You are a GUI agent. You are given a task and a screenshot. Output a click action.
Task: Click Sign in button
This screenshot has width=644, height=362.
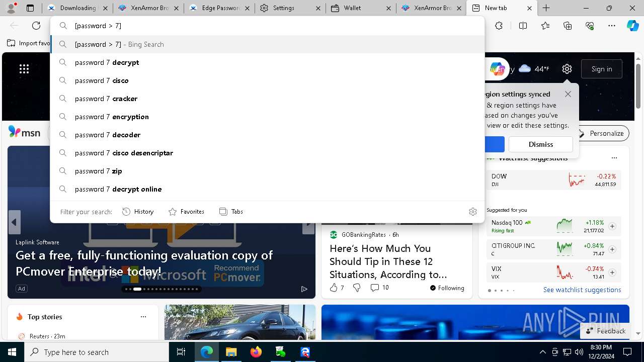[x=602, y=69]
